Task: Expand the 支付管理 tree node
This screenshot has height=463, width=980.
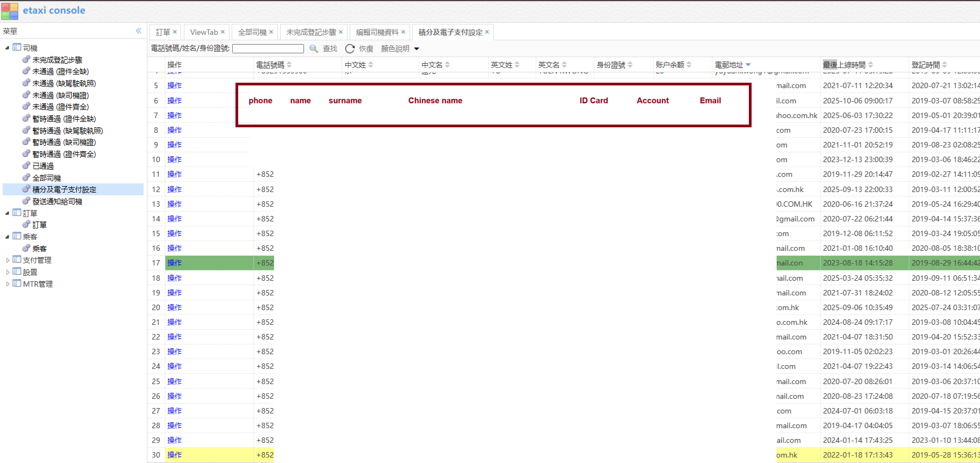Action: [x=8, y=261]
